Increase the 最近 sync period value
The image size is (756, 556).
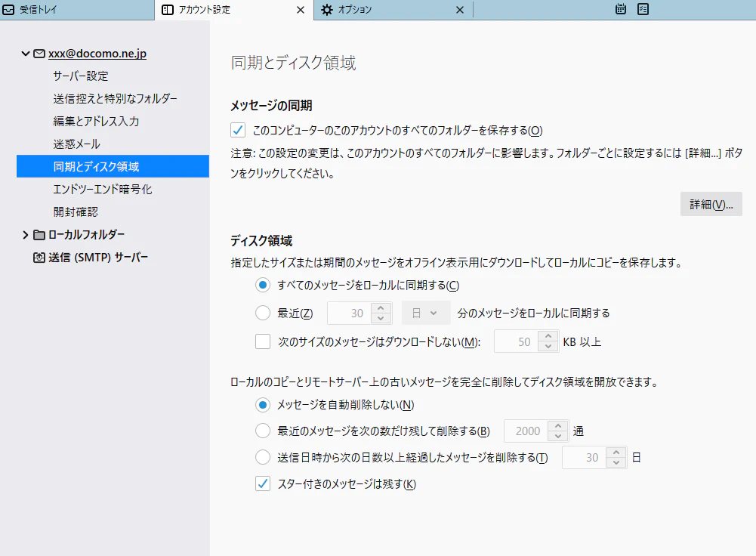pyautogui.click(x=381, y=307)
